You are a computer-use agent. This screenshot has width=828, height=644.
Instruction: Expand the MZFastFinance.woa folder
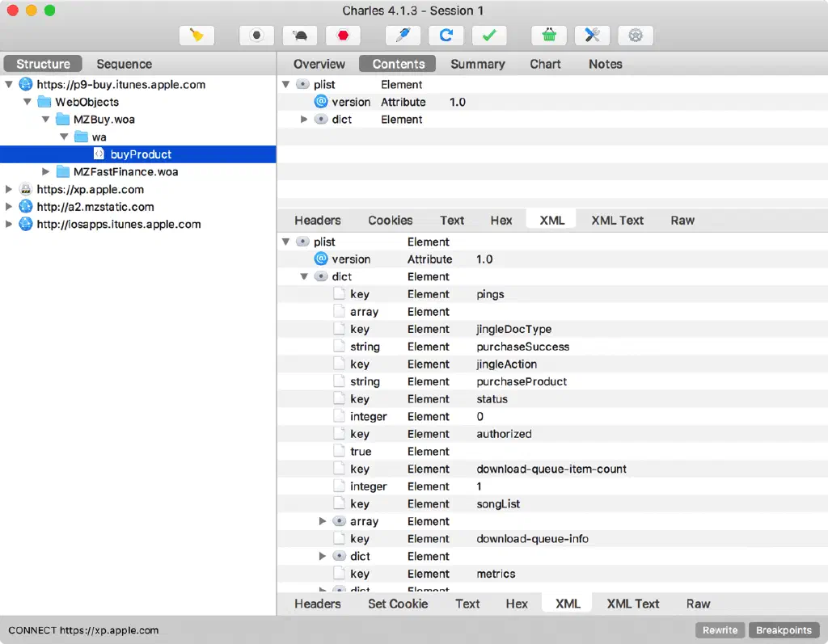click(x=46, y=171)
